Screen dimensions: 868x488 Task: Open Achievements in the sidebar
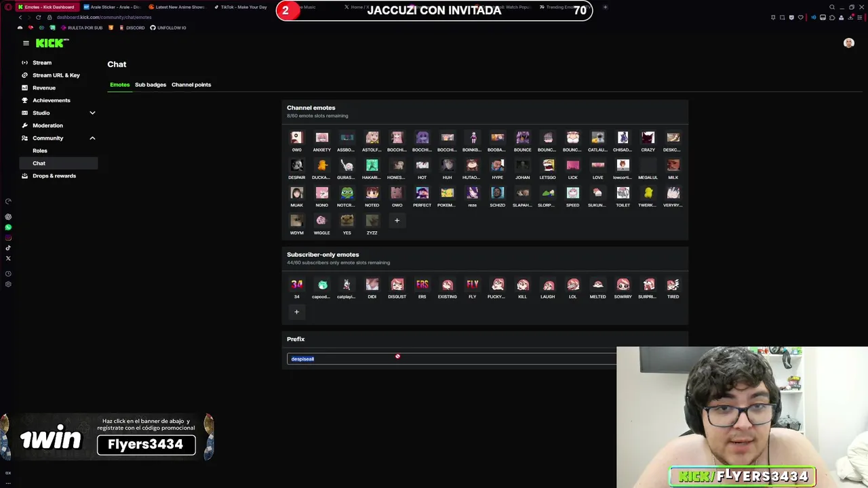(51, 100)
